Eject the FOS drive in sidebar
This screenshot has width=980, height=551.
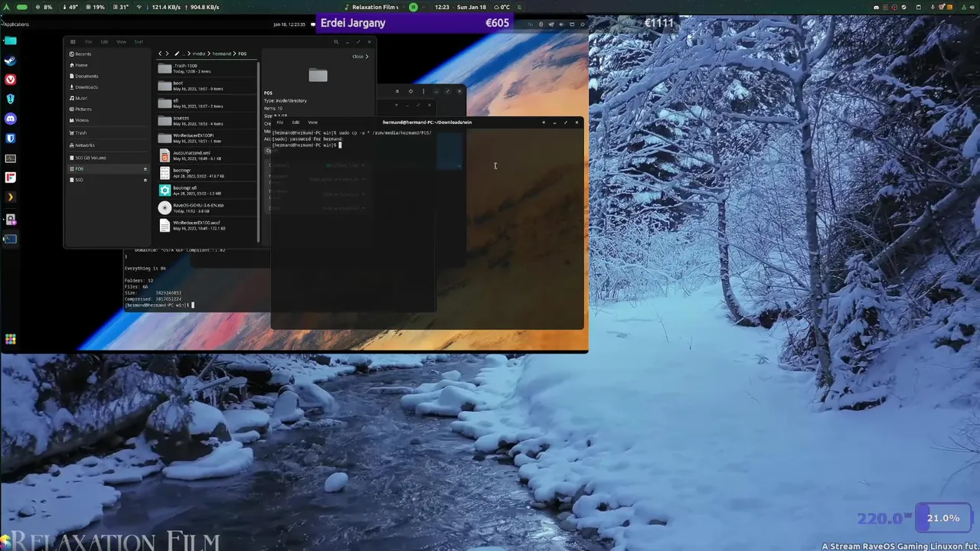pos(145,169)
